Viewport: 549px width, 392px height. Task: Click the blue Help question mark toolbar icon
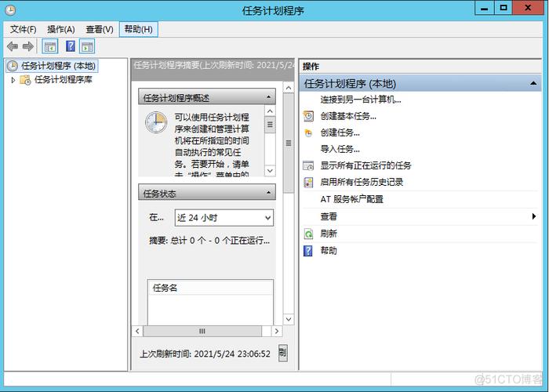pos(71,46)
